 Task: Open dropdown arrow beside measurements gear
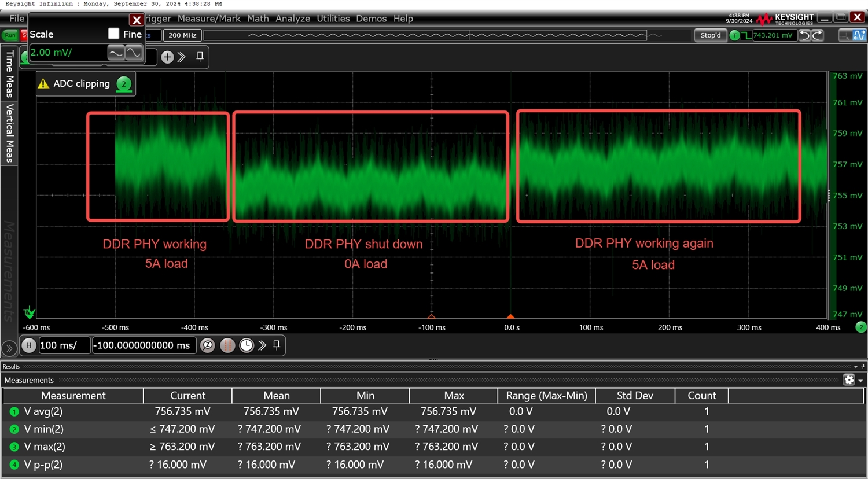(861, 381)
